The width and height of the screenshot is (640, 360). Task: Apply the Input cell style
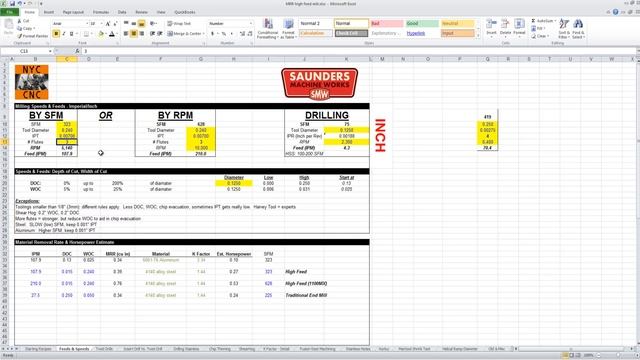click(x=458, y=33)
